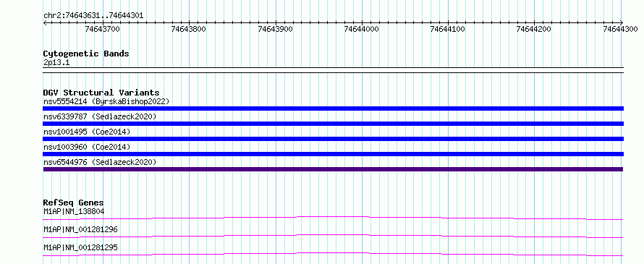Click the nsv5554214 (ByrskaBishop2022) variant label
Screen dimensions: 644x264
[x=106, y=101]
